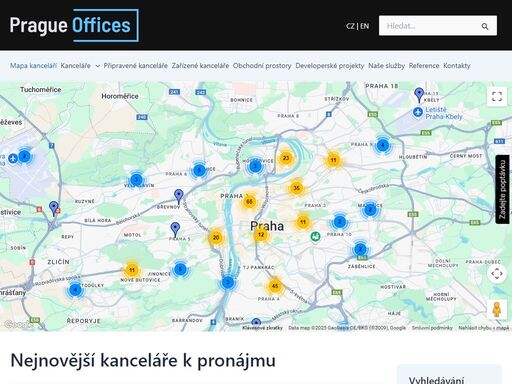Open blue cluster near Holešovice
The width and height of the screenshot is (512, 384).
point(255,166)
